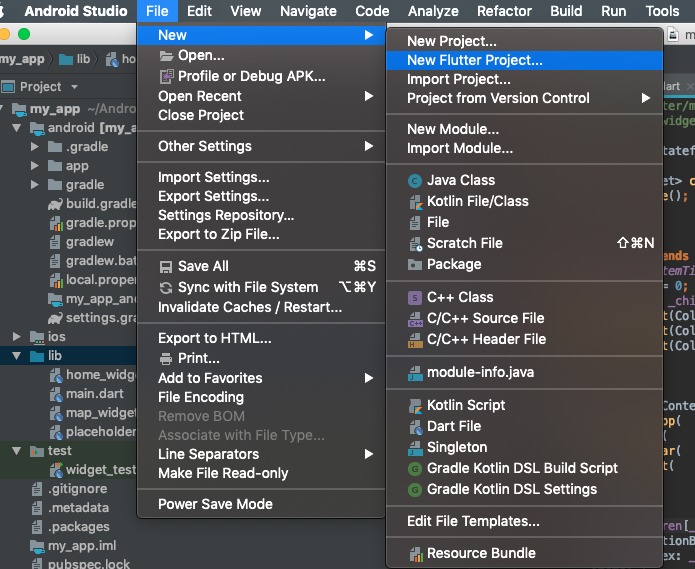Select the Kotlin Script icon
695x569 pixels.
coord(415,406)
